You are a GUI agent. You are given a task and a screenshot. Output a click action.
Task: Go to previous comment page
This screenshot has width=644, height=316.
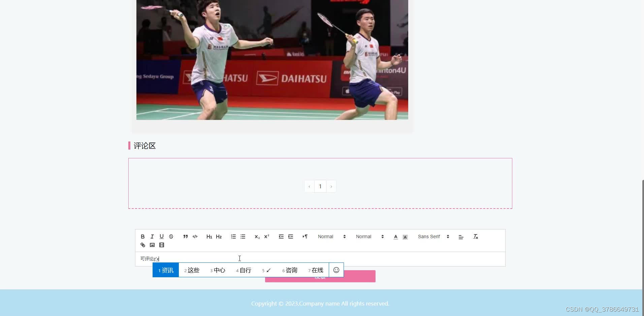click(309, 186)
